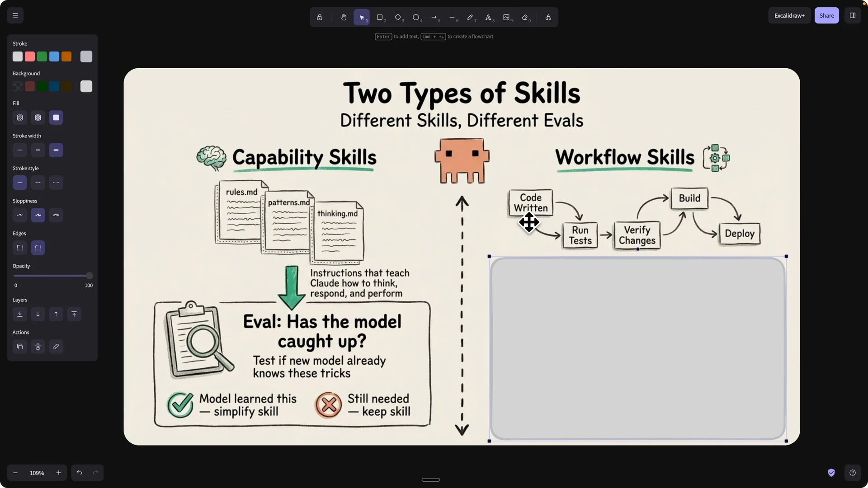Set stroke width to thin
Image resolution: width=868 pixels, height=488 pixels.
click(x=20, y=150)
